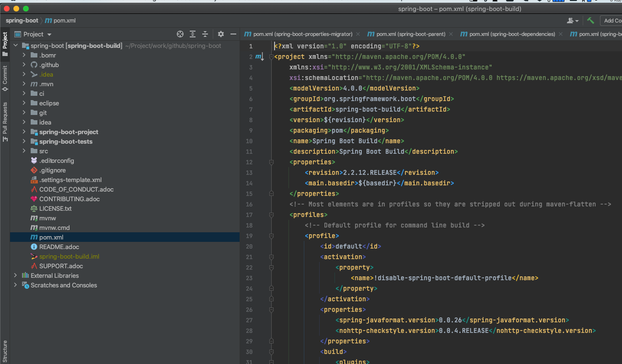Screen dimensions: 622x364
Task: Open the user account icon menu
Action: point(573,21)
